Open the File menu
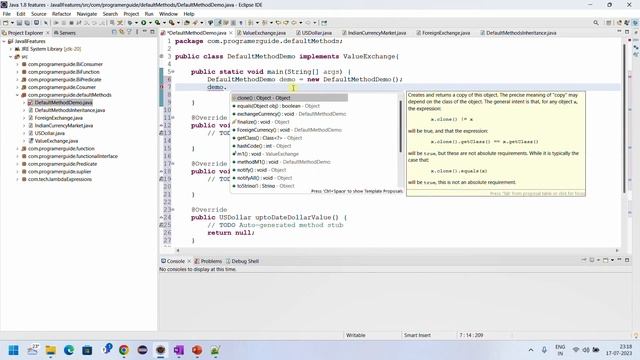This screenshot has height=360, width=640. point(7,14)
